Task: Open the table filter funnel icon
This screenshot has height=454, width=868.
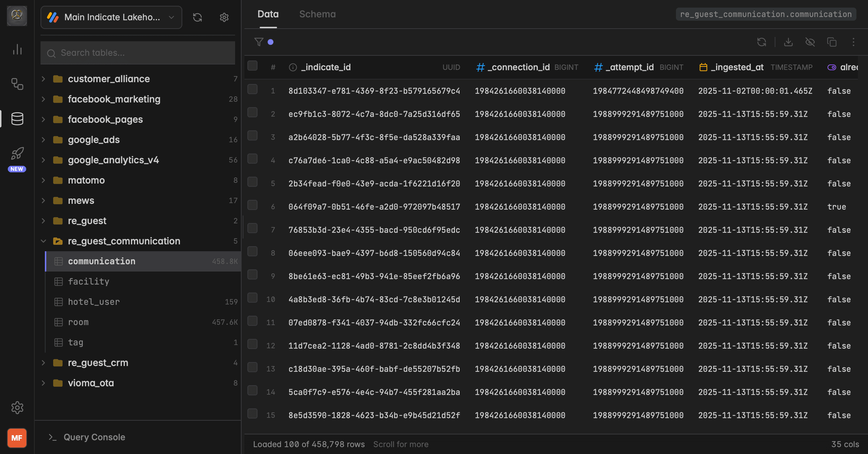Action: [259, 42]
